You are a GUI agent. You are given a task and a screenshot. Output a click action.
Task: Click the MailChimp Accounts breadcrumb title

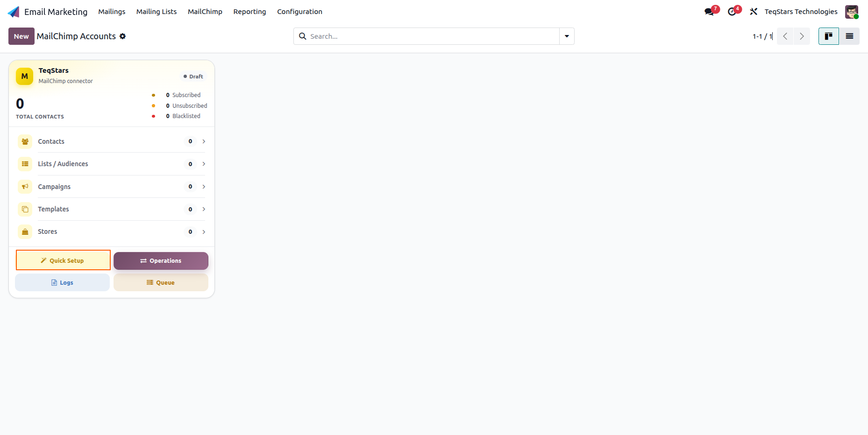76,36
